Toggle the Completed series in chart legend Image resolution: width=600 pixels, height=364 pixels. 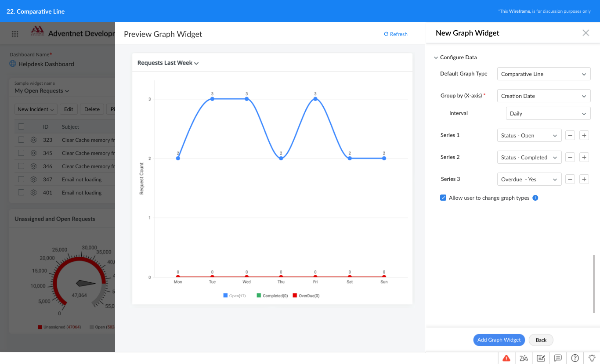pos(272,296)
